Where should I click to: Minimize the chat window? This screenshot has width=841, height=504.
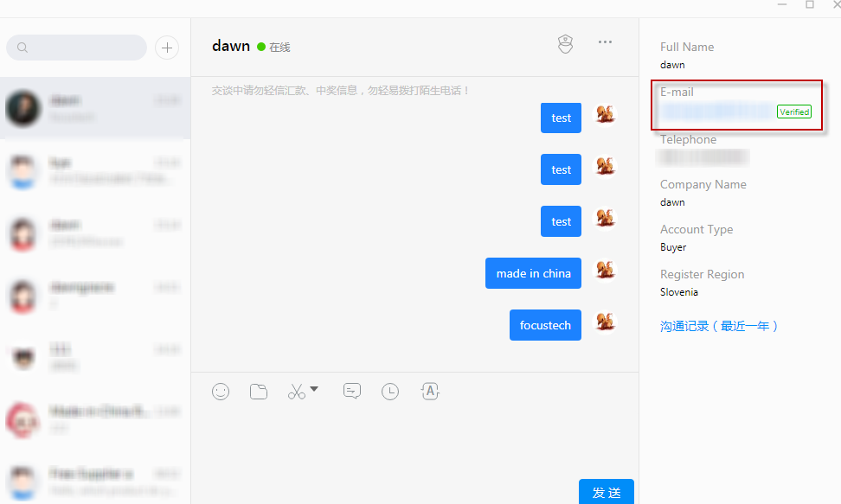[782, 5]
